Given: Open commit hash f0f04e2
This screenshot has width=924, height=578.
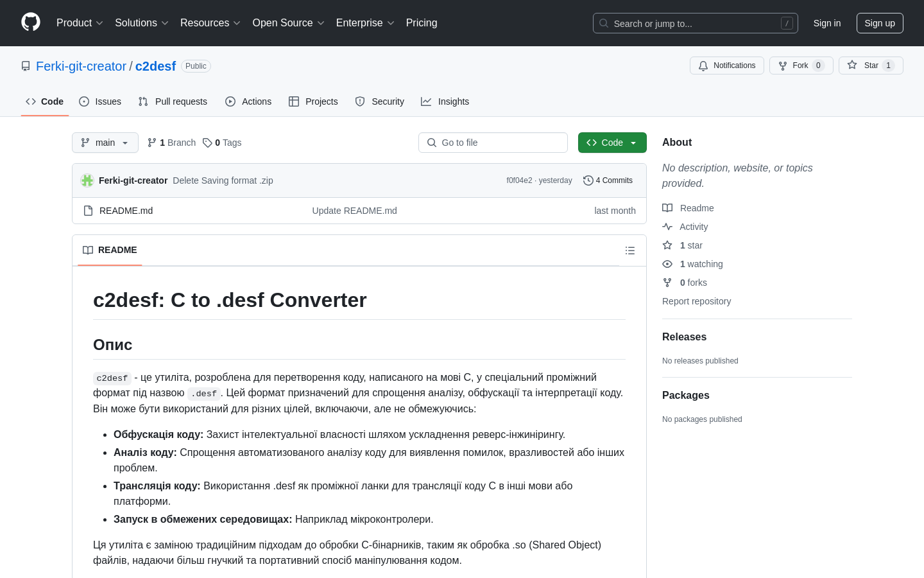Looking at the screenshot, I should click(x=519, y=180).
